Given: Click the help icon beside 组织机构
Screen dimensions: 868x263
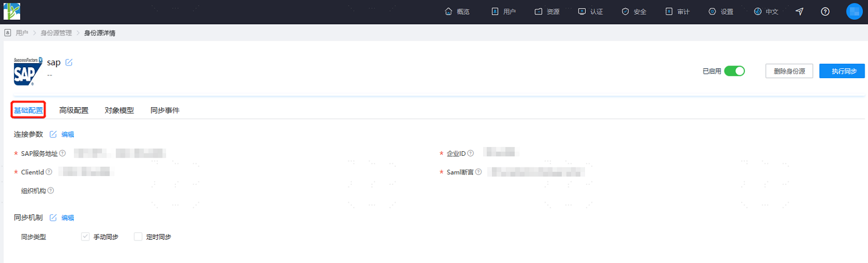Looking at the screenshot, I should (x=51, y=191).
